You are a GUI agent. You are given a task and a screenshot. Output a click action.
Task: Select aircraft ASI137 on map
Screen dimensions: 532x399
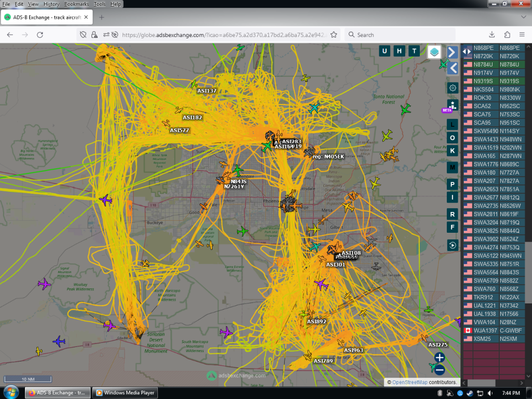click(x=194, y=84)
